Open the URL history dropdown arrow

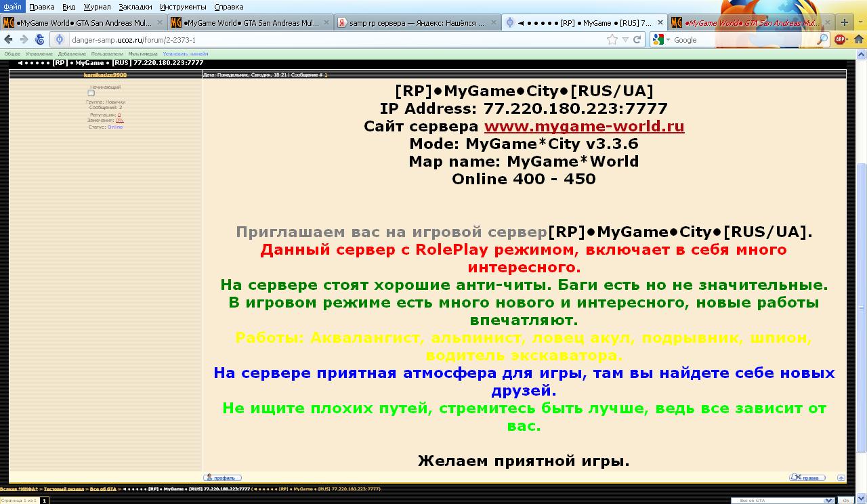(625, 40)
